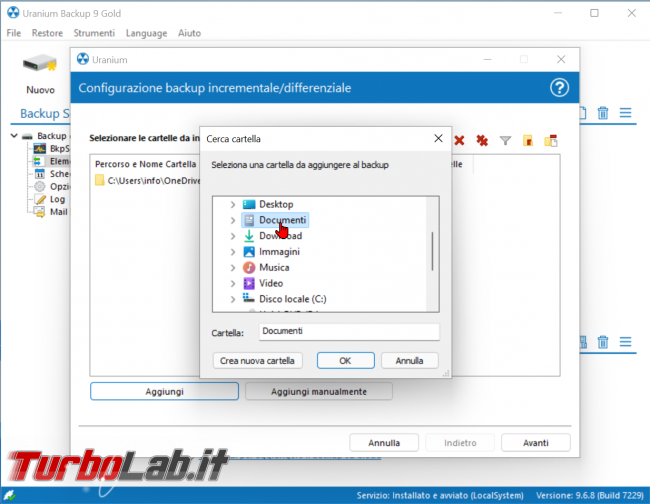Select the BkpS item in backup tree
Screen dimensions: 650x504
click(x=52, y=148)
